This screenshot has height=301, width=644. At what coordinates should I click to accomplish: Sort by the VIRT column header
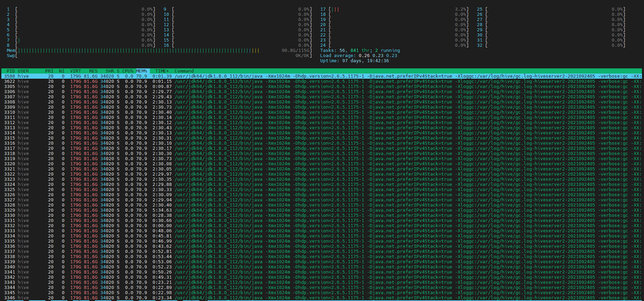[75, 71]
